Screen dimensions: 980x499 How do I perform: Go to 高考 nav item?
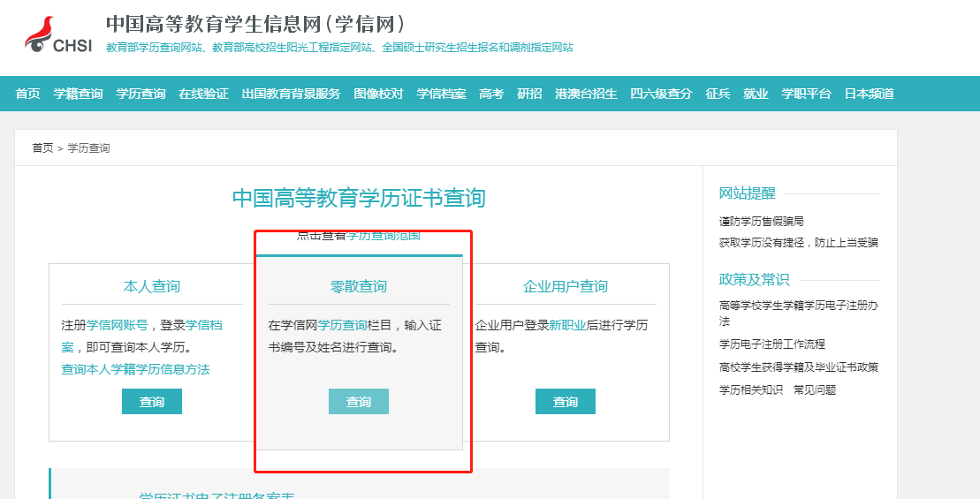[491, 94]
